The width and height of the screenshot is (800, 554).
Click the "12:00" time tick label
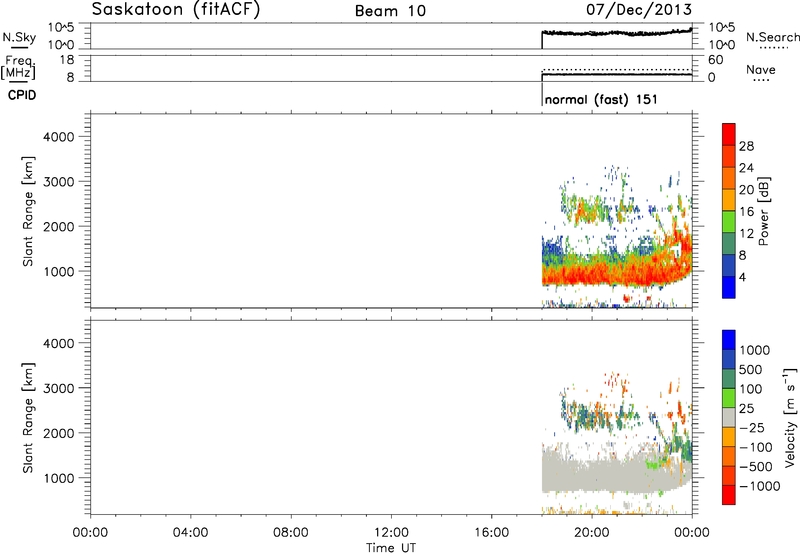[391, 533]
